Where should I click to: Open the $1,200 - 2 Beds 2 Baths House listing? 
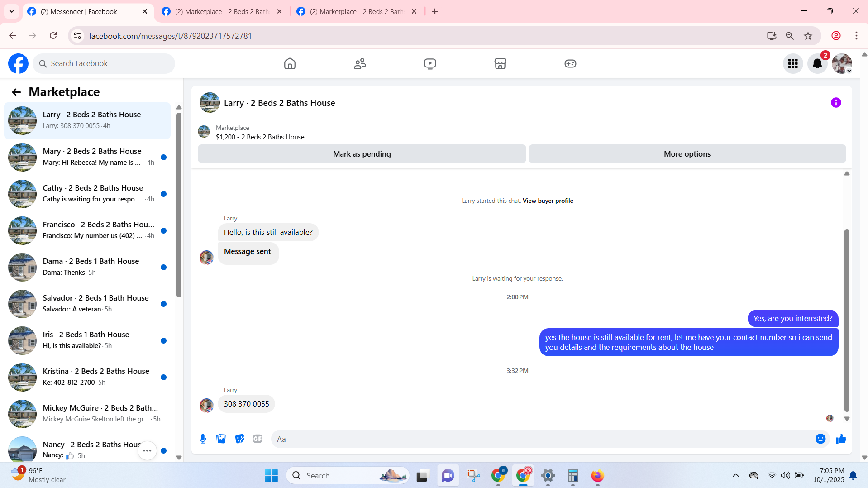260,137
